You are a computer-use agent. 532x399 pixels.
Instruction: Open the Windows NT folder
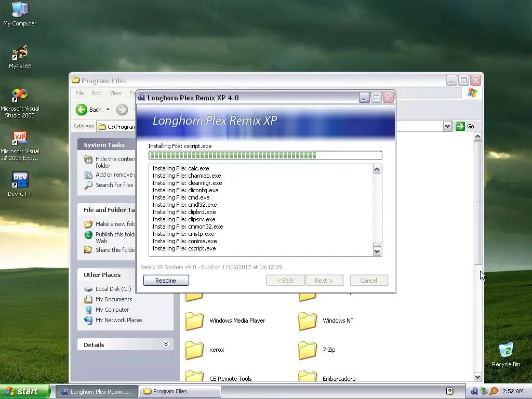click(326, 321)
